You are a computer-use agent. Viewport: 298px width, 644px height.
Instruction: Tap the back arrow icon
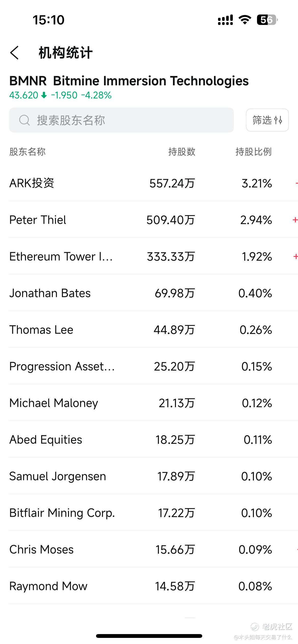14,53
